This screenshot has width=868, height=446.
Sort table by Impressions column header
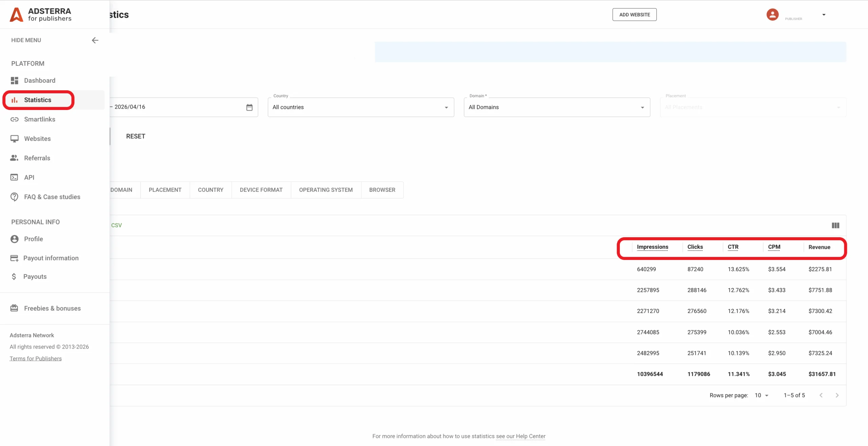click(x=652, y=247)
